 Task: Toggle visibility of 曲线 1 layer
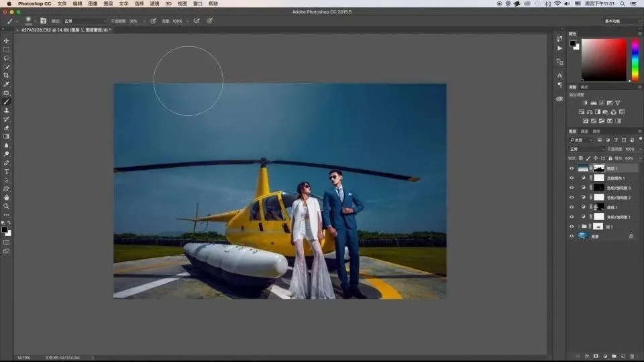(572, 207)
